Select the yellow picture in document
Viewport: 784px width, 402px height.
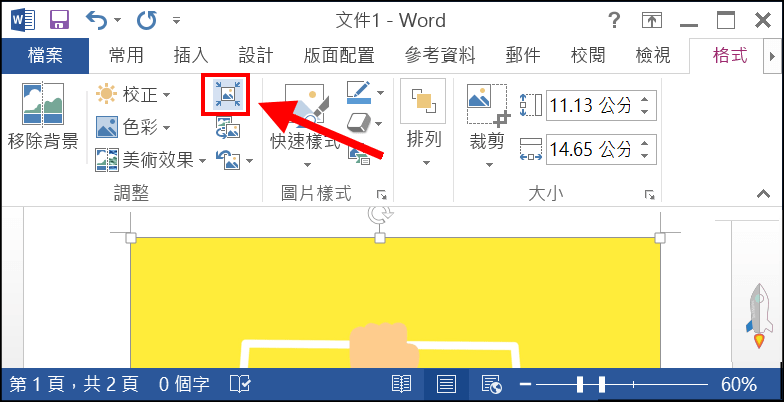tap(395, 303)
